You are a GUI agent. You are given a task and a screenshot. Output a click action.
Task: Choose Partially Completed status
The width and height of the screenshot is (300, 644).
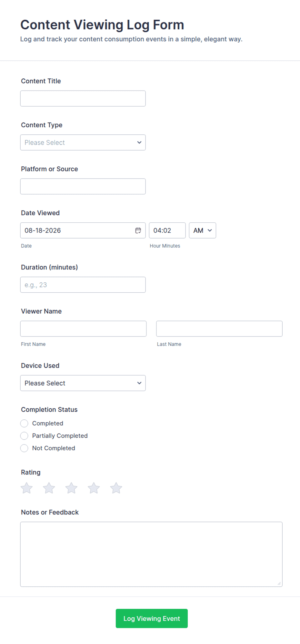pyautogui.click(x=24, y=436)
